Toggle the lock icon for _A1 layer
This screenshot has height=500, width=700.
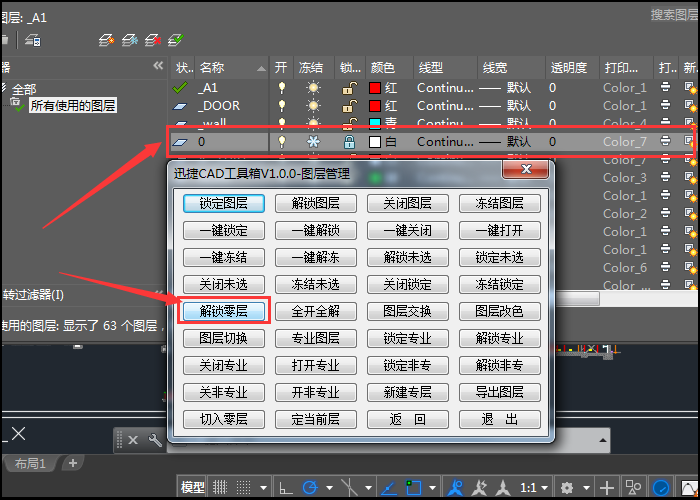click(x=350, y=88)
